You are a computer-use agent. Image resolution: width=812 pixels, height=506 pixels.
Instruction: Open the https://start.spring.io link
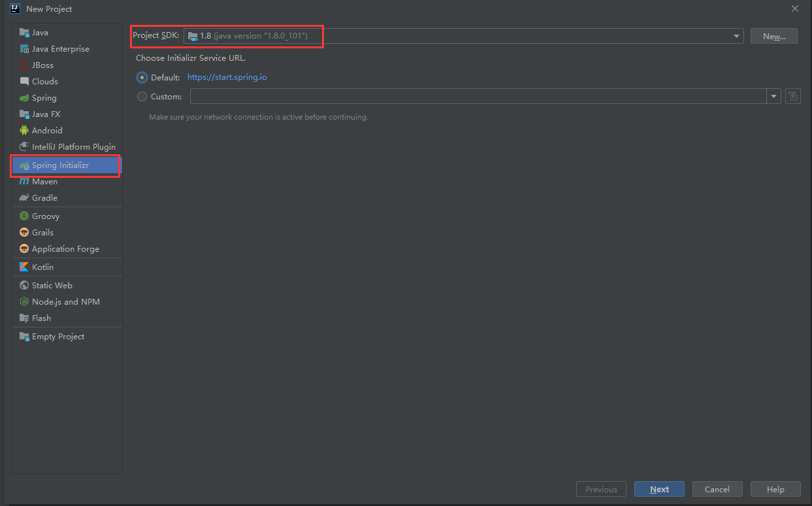(227, 77)
